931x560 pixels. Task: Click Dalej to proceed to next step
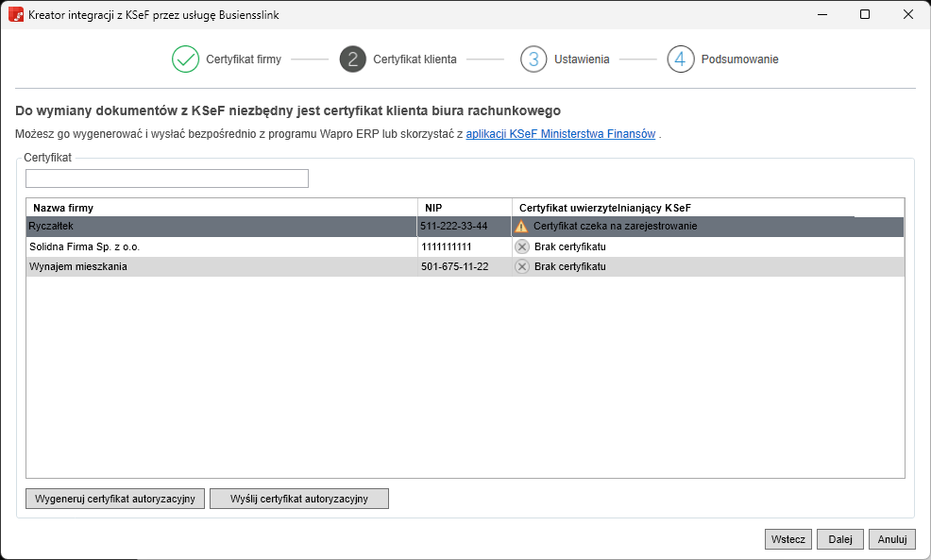tap(840, 539)
